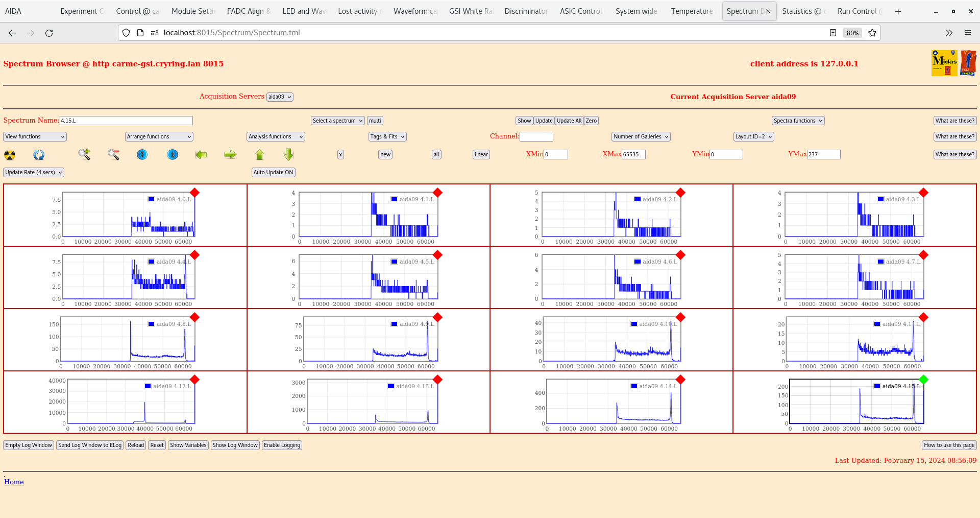The width and height of the screenshot is (980, 518).
Task: Click the zoom in magnifier icon
Action: [x=84, y=154]
